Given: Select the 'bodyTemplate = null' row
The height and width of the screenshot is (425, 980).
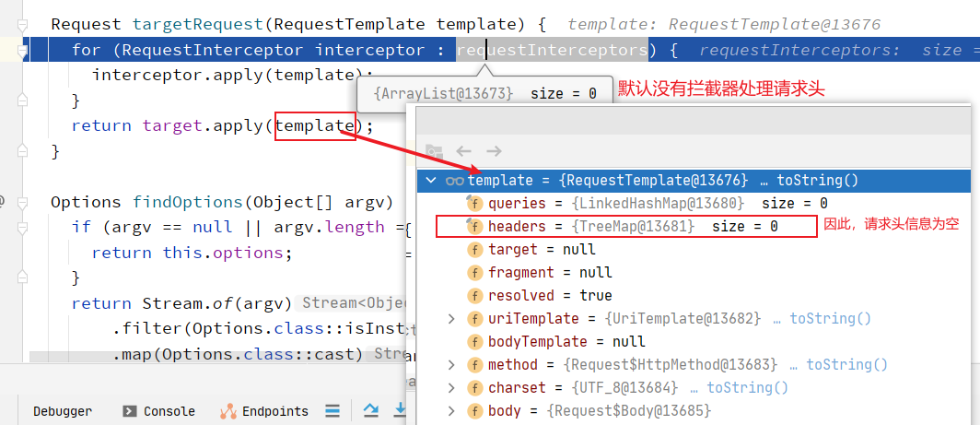Looking at the screenshot, I should coord(694,342).
